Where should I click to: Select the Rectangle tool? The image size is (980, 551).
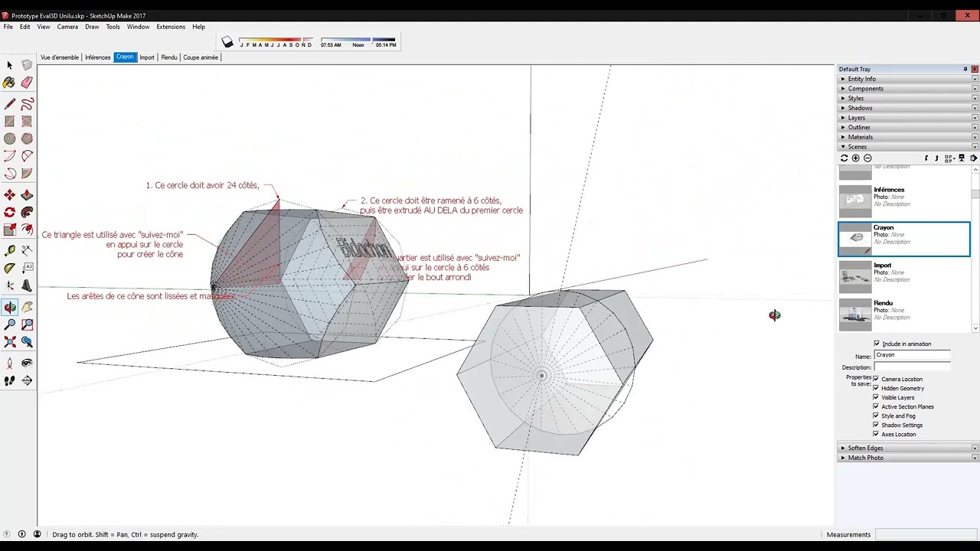coord(9,121)
